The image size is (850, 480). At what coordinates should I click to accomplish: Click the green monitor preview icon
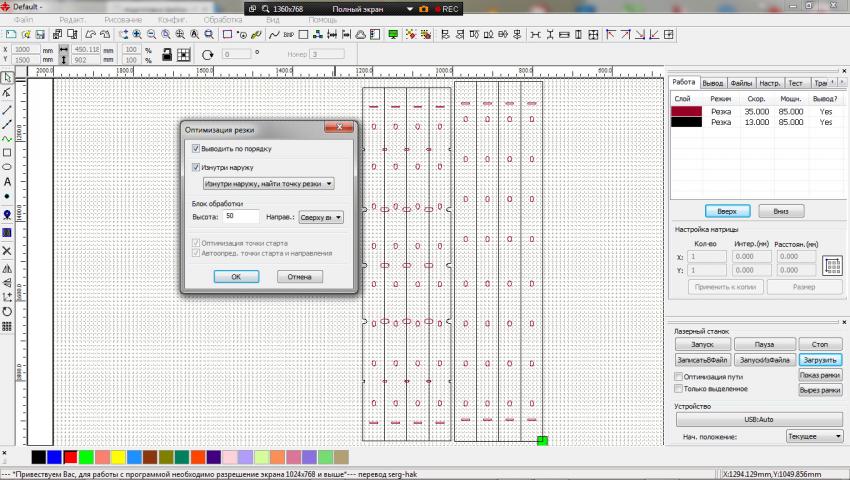pos(393,34)
